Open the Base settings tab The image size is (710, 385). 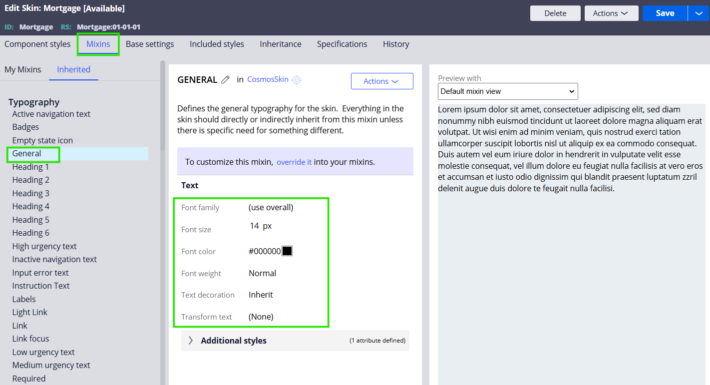point(150,44)
